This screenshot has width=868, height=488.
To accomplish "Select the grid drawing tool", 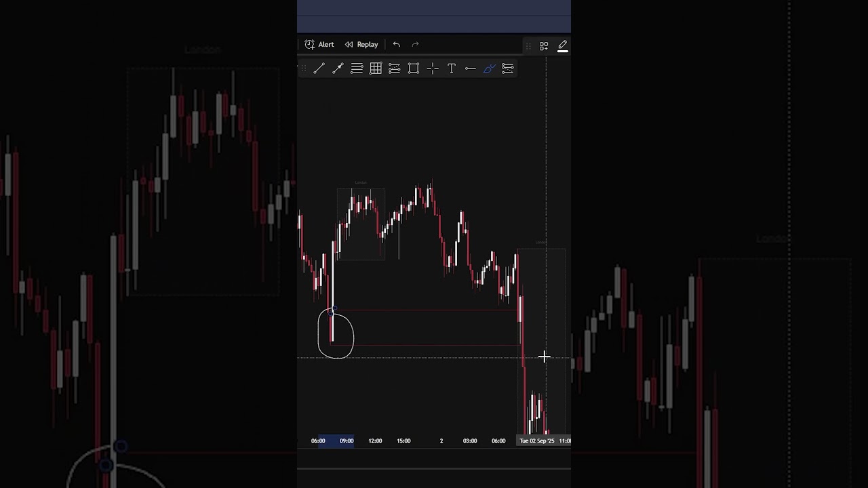I will click(376, 68).
